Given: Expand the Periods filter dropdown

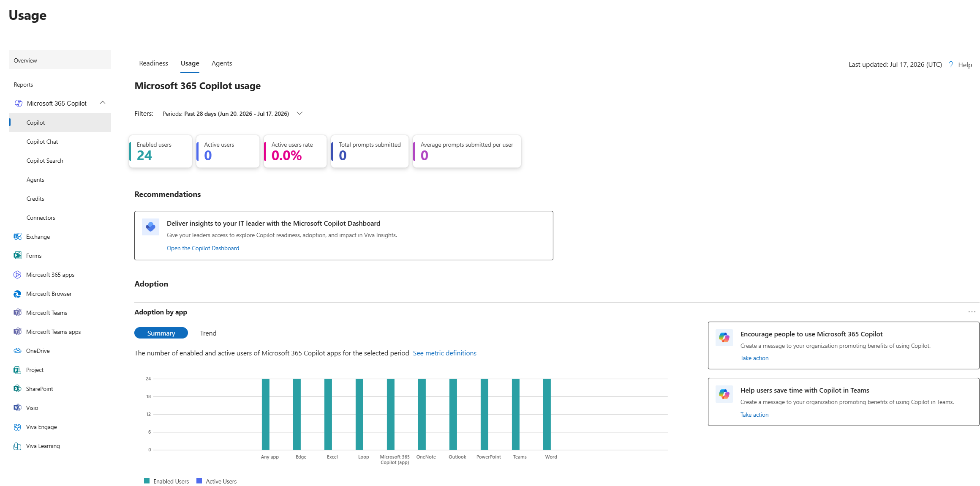Looking at the screenshot, I should click(x=299, y=113).
